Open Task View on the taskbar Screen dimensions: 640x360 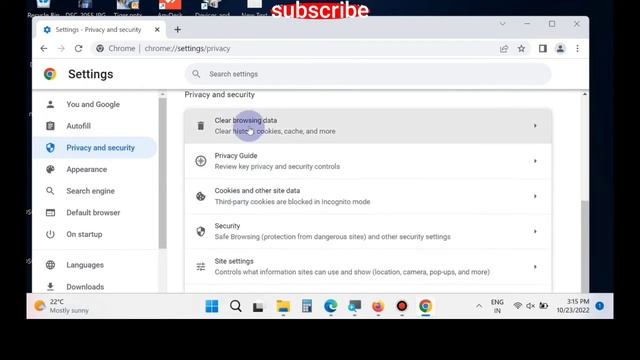(258, 307)
